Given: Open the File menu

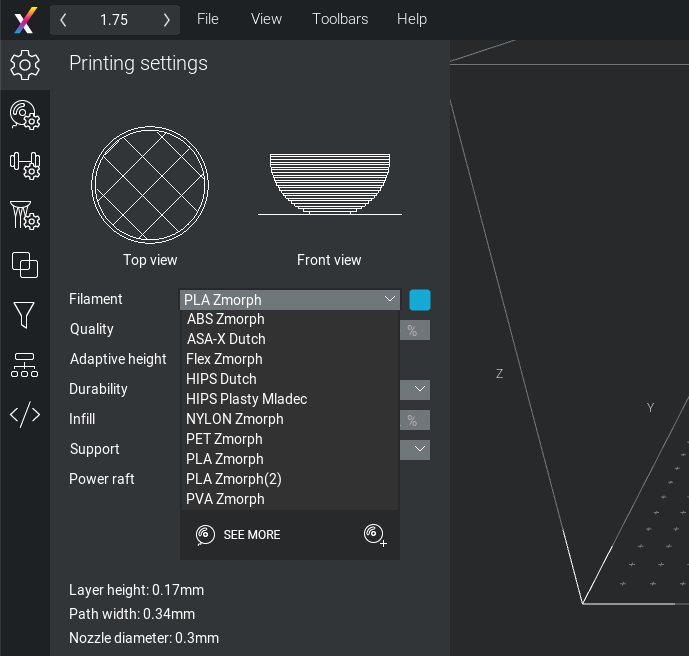Looking at the screenshot, I should tap(207, 19).
